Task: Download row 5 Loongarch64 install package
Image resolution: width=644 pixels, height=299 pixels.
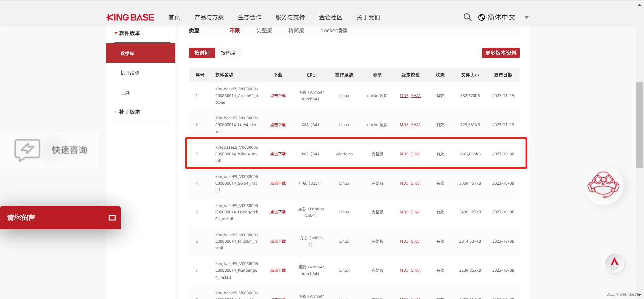Action: click(278, 212)
